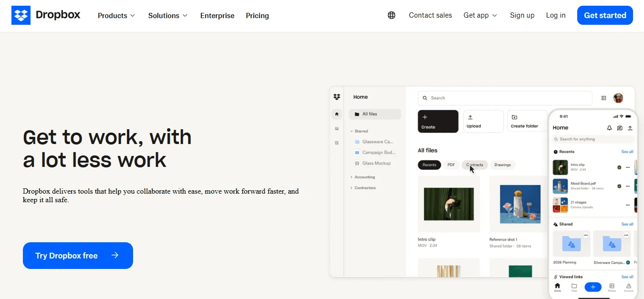Select the Pricing menu item

coord(257,15)
